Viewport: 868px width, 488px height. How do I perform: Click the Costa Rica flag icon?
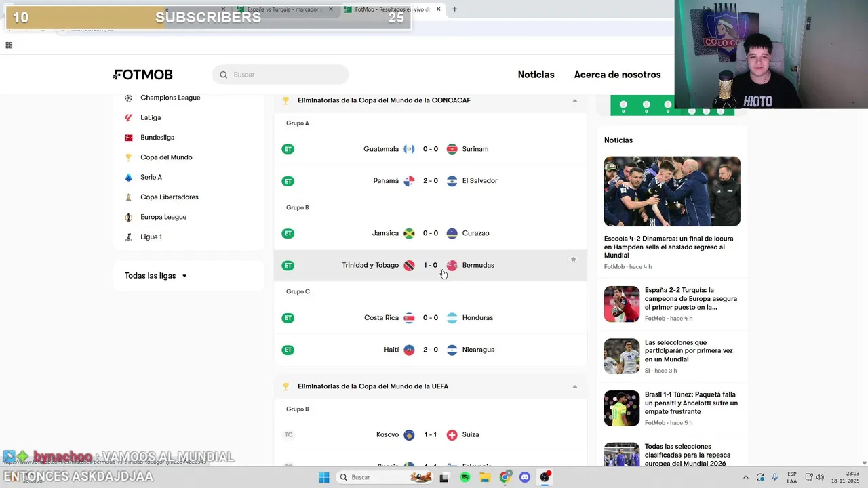point(409,318)
